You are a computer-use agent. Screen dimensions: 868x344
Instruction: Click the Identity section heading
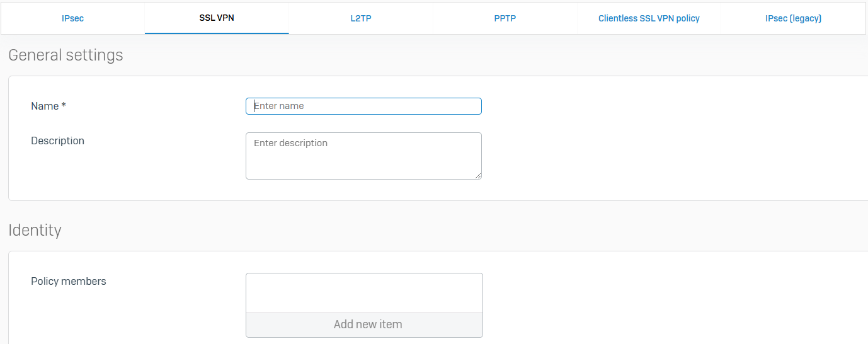coord(35,231)
